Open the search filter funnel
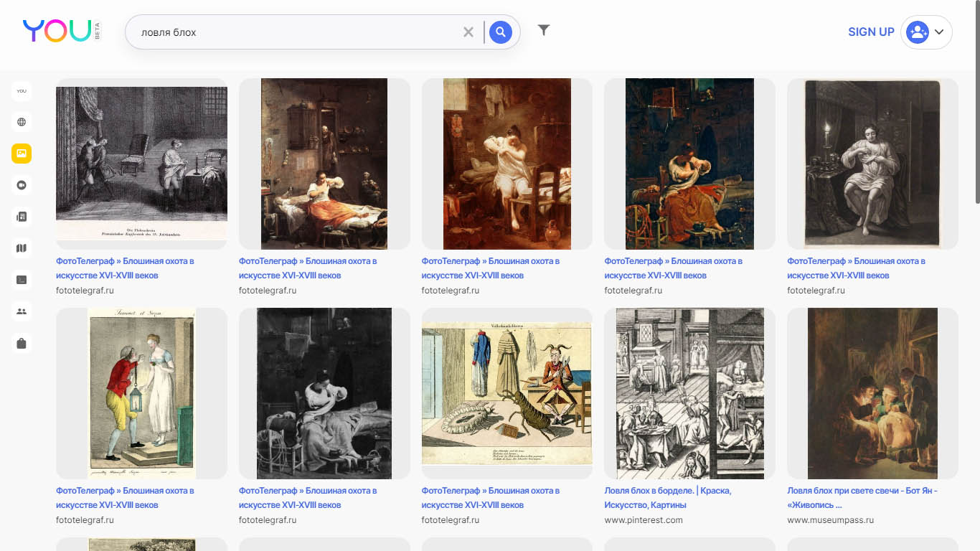 (544, 30)
